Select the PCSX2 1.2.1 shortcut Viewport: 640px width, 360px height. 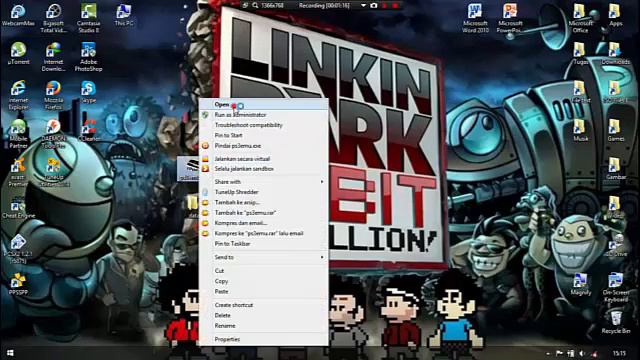[18, 248]
